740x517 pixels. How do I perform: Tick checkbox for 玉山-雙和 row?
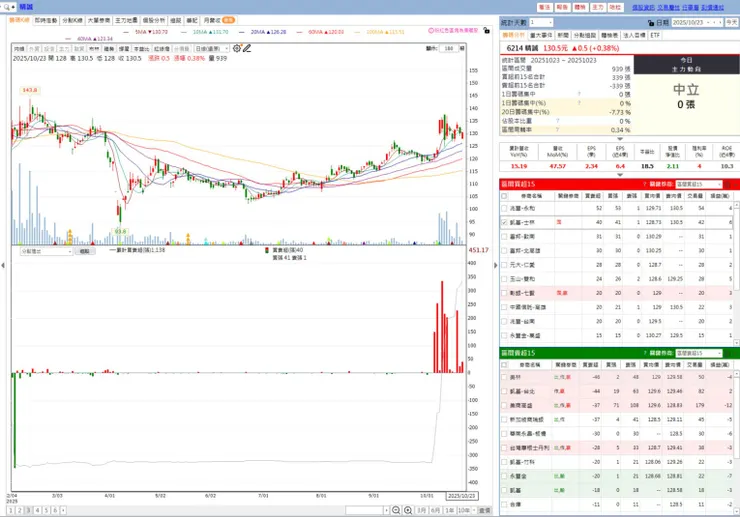[504, 279]
